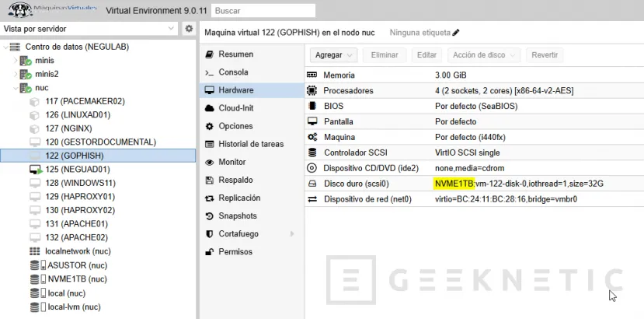Click the Pantalla display icon
The image size is (644, 319).
coord(312,122)
